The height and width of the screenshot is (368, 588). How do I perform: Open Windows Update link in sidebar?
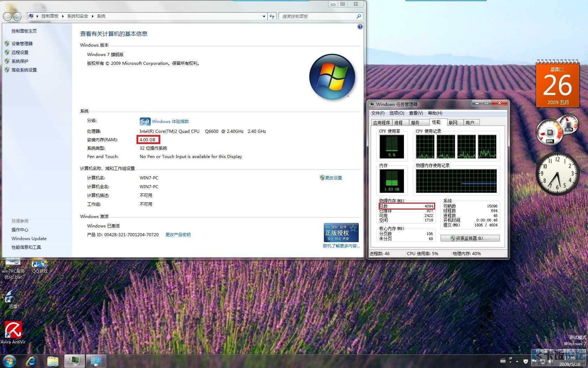(29, 238)
